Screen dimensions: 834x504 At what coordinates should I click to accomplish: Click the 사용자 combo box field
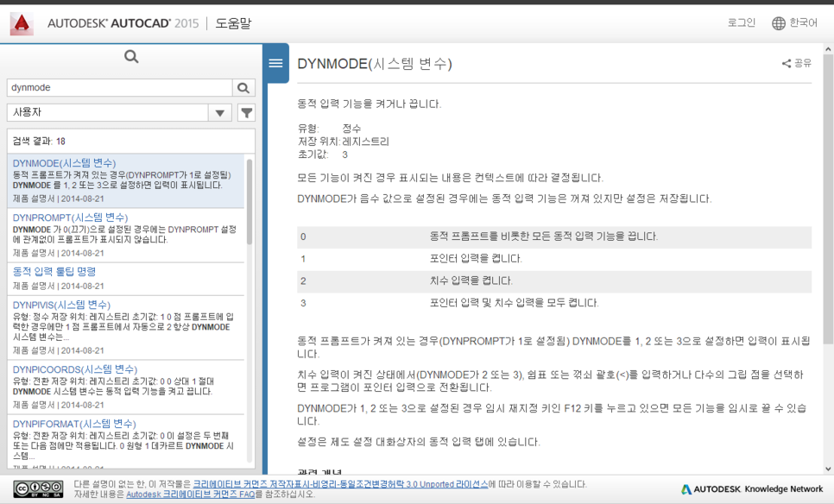pos(119,113)
